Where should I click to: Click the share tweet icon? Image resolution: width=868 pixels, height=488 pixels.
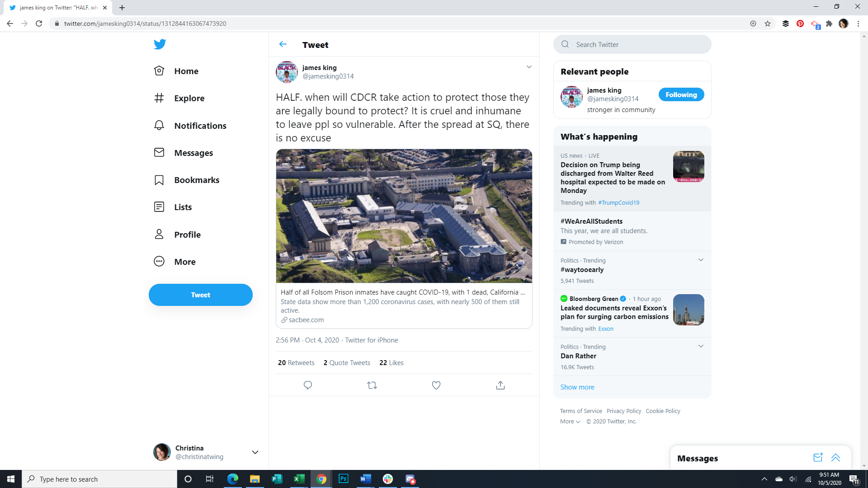click(500, 385)
